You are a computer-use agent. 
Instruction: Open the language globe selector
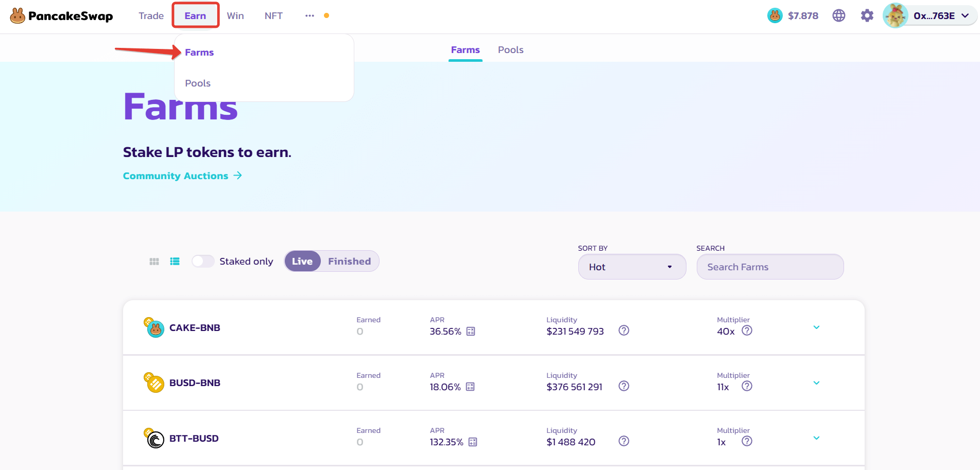click(x=839, y=16)
